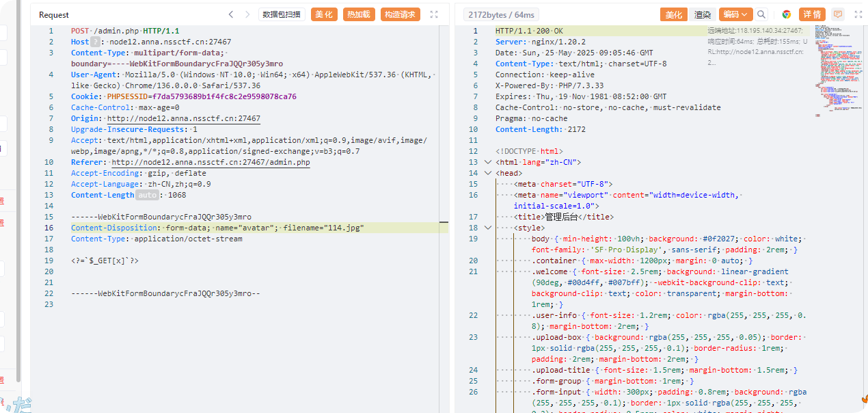Screen dimensions: 868x413
Task: Click the Accept-Language header line
Action: pos(141,185)
